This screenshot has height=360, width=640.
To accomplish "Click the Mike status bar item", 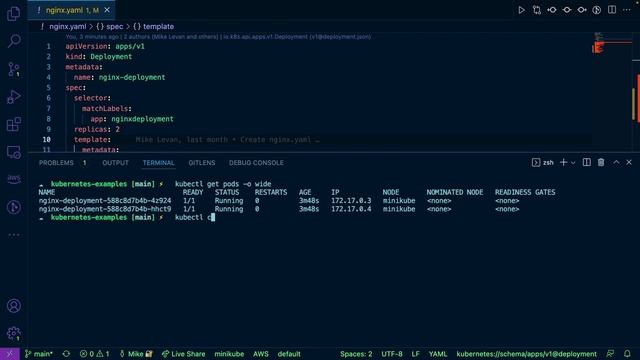I will coord(136,354).
